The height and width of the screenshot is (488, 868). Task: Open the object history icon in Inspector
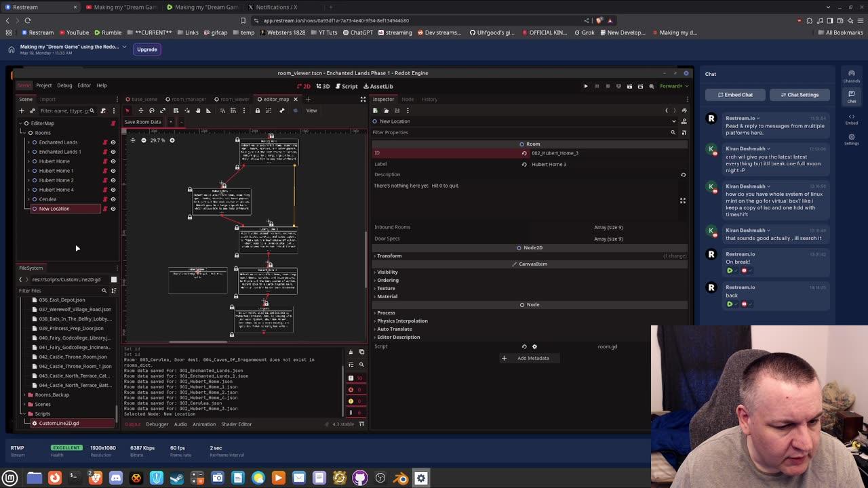[684, 110]
